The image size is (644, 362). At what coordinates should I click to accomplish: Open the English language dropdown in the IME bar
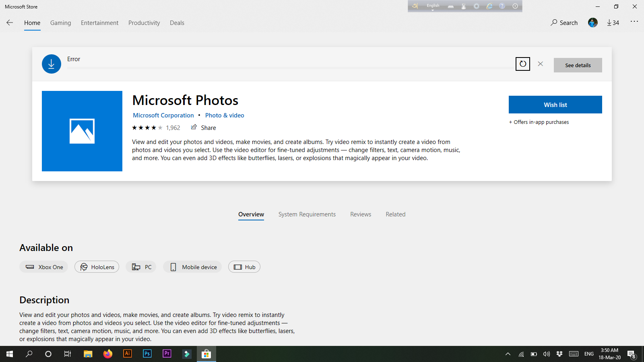pyautogui.click(x=433, y=6)
